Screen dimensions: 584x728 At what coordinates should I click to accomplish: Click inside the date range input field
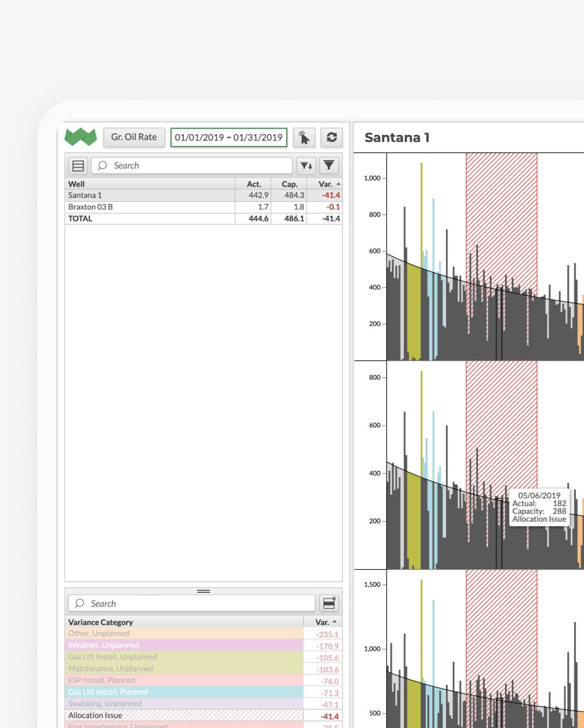(229, 137)
